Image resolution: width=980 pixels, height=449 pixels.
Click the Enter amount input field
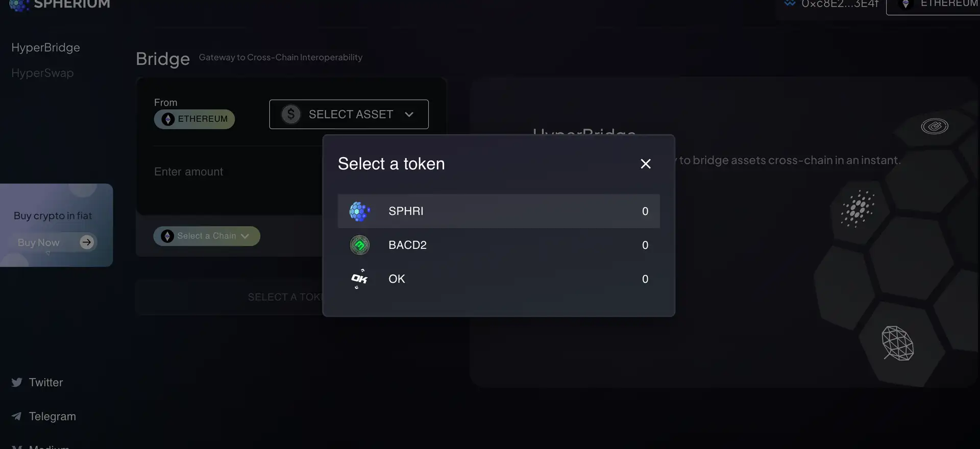[x=230, y=172]
